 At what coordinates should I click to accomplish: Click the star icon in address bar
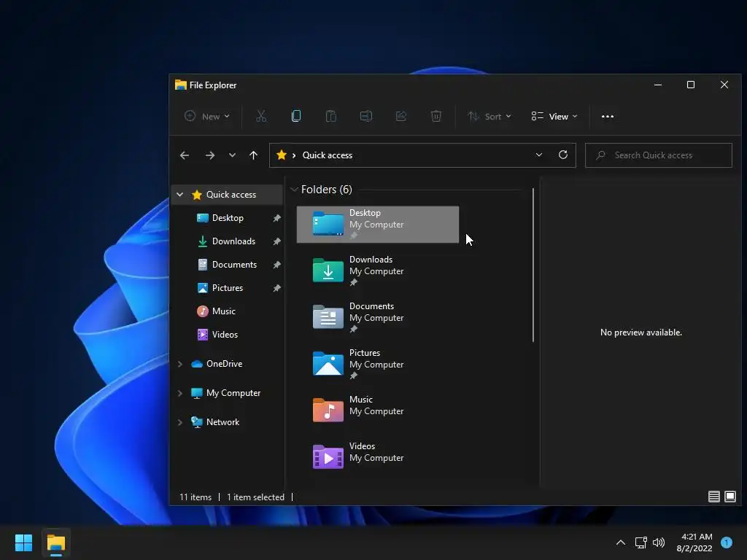tap(282, 155)
